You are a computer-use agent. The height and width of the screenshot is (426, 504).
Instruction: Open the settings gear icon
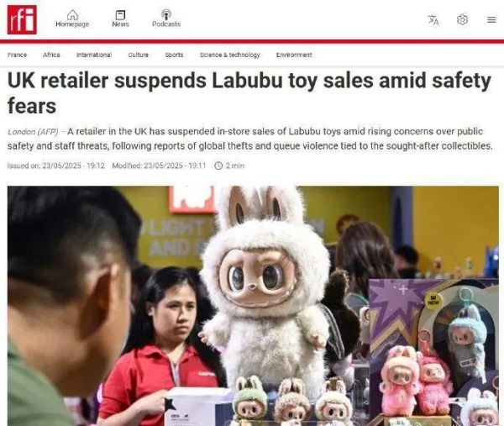[x=462, y=20]
